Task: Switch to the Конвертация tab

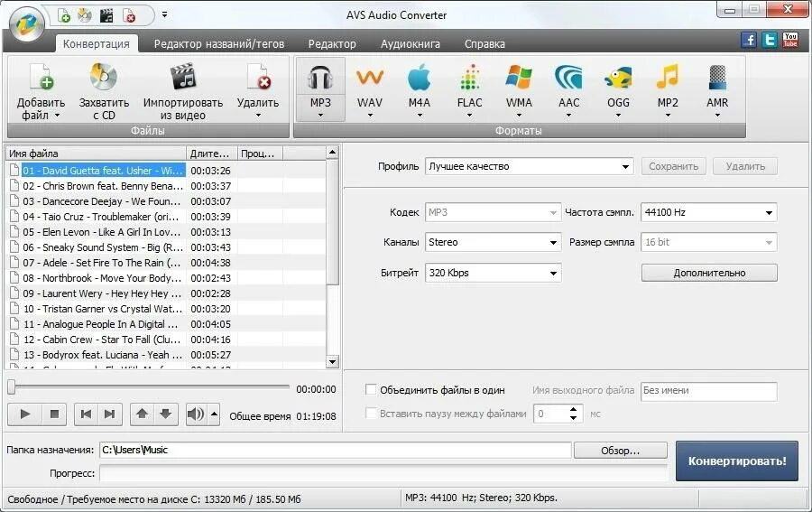Action: pyautogui.click(x=97, y=44)
